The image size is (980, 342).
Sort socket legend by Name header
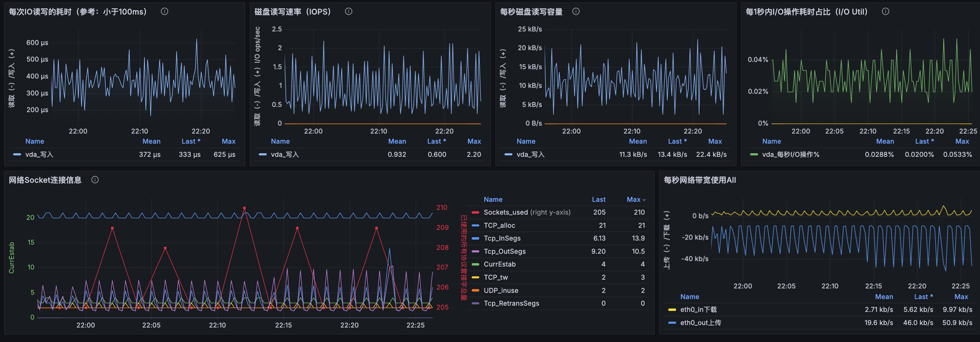[493, 200]
